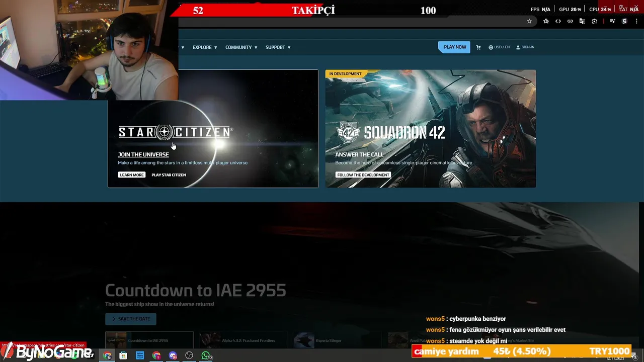Click the chain-link extension icon in toolbar
The height and width of the screenshot is (362, 644).
[x=570, y=21]
